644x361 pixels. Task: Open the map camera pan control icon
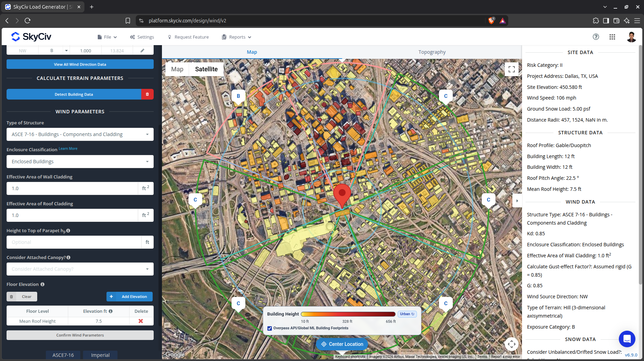(512, 344)
